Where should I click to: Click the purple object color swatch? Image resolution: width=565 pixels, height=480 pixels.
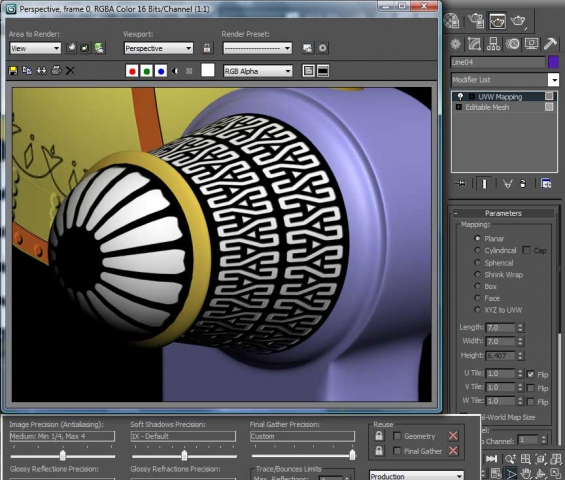(553, 62)
